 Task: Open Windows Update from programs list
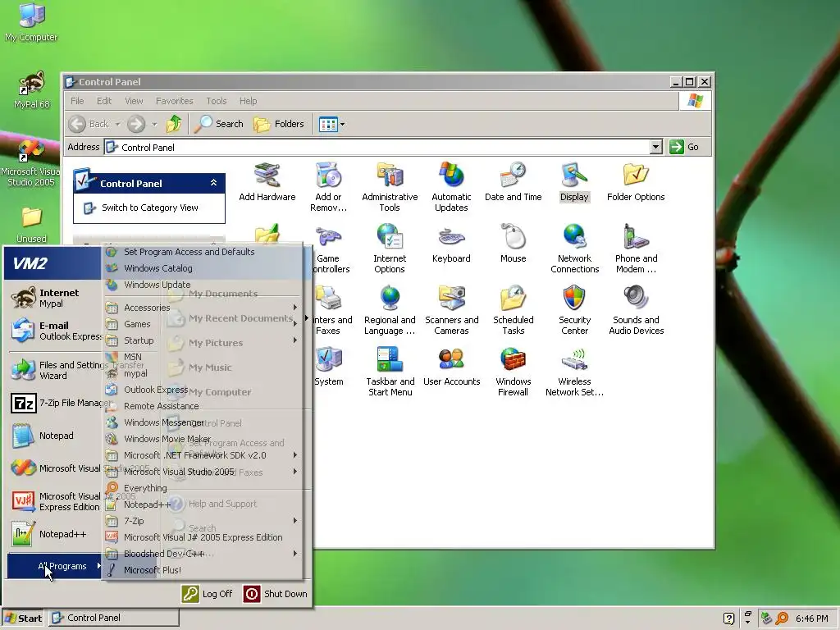tap(202, 285)
